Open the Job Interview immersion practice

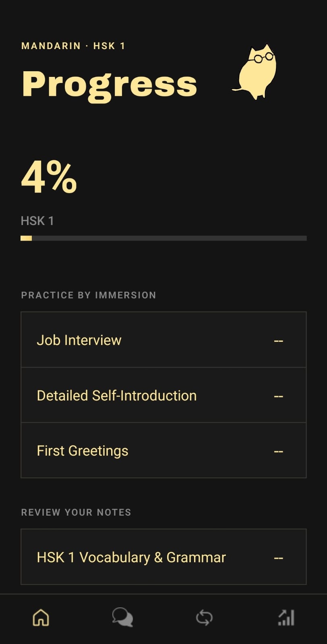point(163,340)
